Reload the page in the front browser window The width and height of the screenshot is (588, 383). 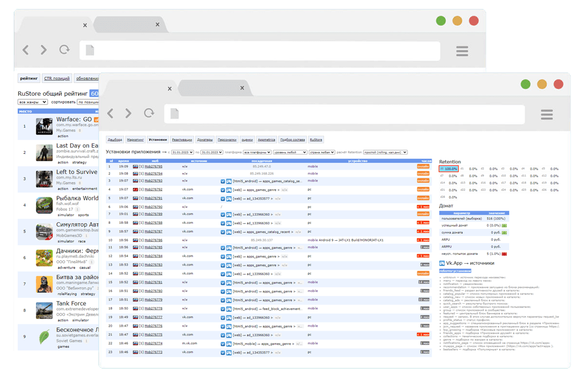coord(149,113)
